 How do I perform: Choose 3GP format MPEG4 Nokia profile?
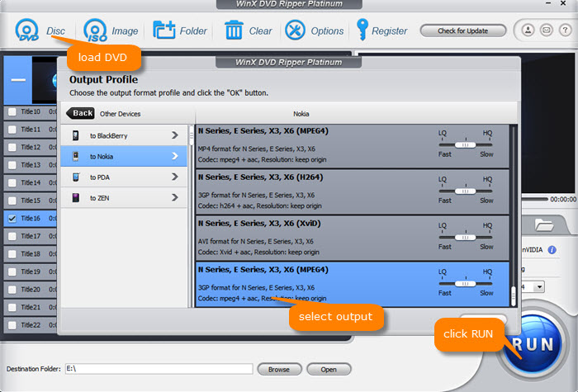tap(353, 284)
